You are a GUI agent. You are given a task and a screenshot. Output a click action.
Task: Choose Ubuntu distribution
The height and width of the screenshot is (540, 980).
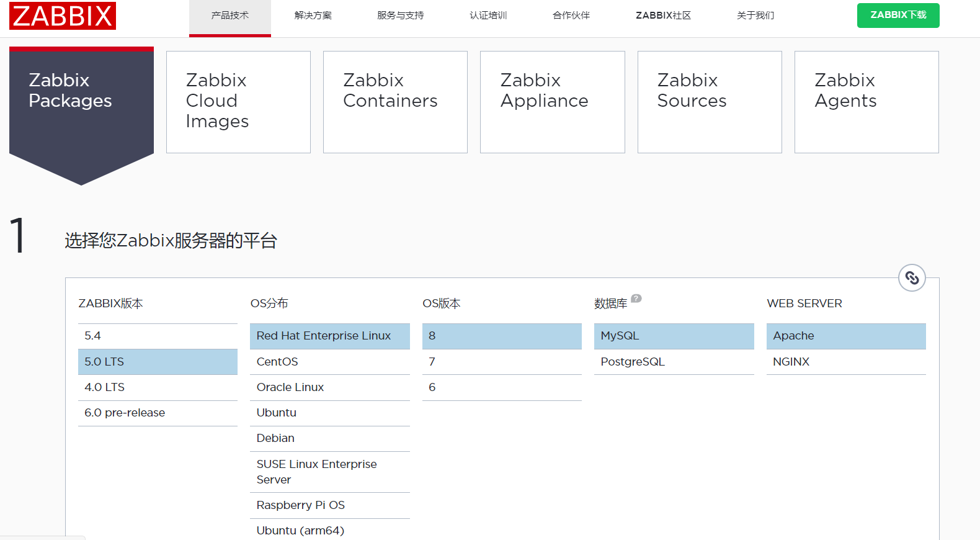coord(330,413)
